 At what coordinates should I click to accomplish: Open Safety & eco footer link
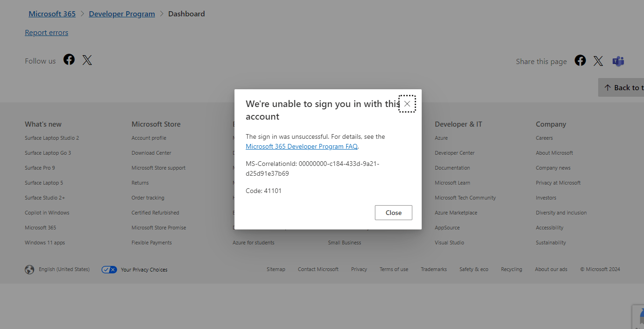point(474,269)
